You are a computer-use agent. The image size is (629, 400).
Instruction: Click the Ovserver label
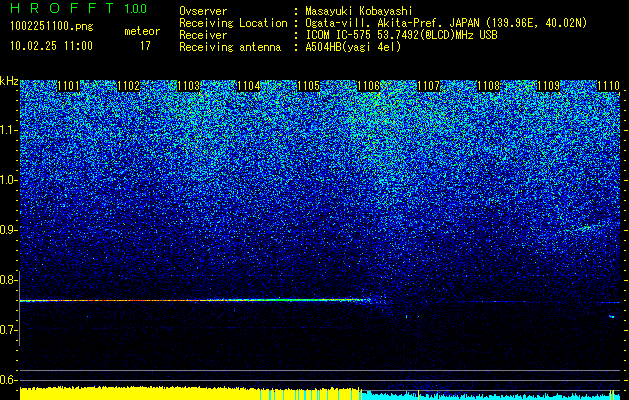click(203, 11)
